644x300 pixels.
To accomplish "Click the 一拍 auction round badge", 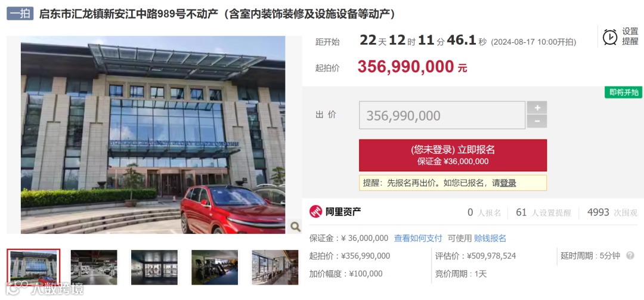I will pyautogui.click(x=20, y=14).
